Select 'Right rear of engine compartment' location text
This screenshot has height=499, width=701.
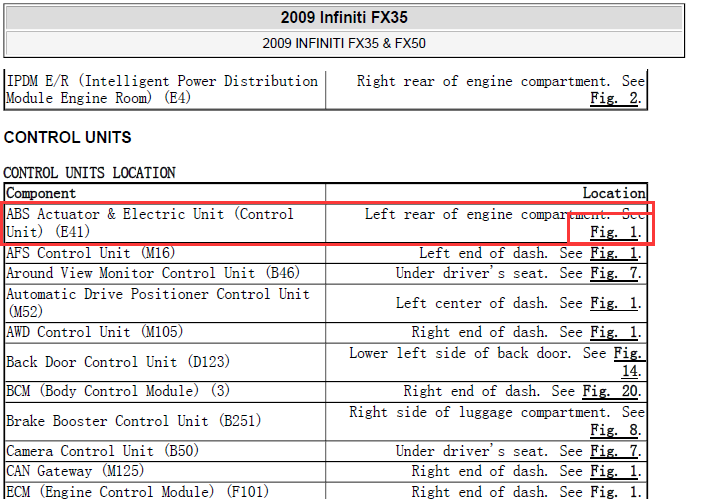[483, 81]
